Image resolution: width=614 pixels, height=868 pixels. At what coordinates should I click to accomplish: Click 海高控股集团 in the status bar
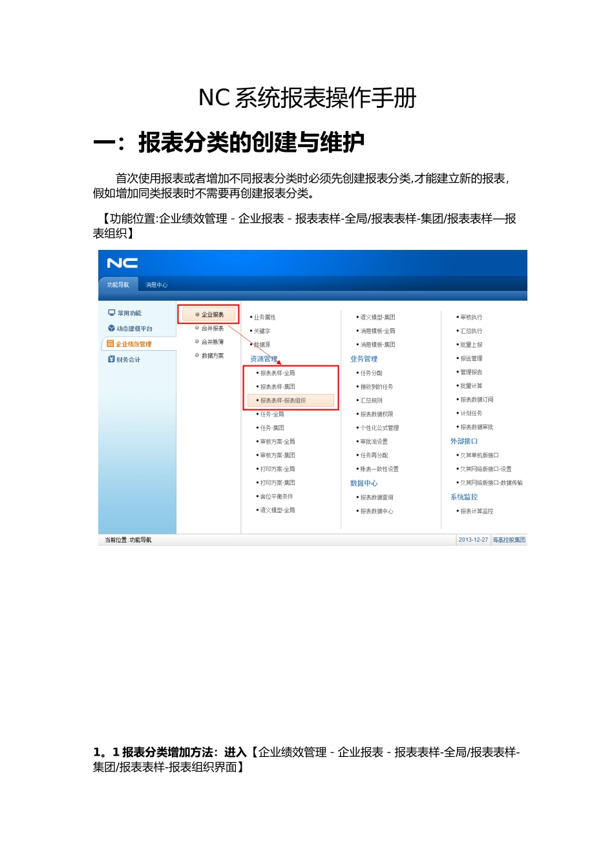pos(509,540)
